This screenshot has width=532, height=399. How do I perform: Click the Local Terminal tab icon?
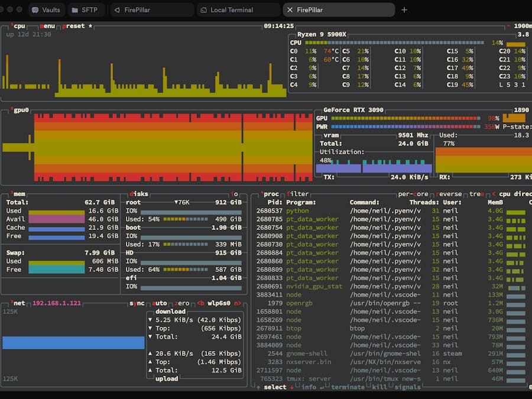click(204, 10)
